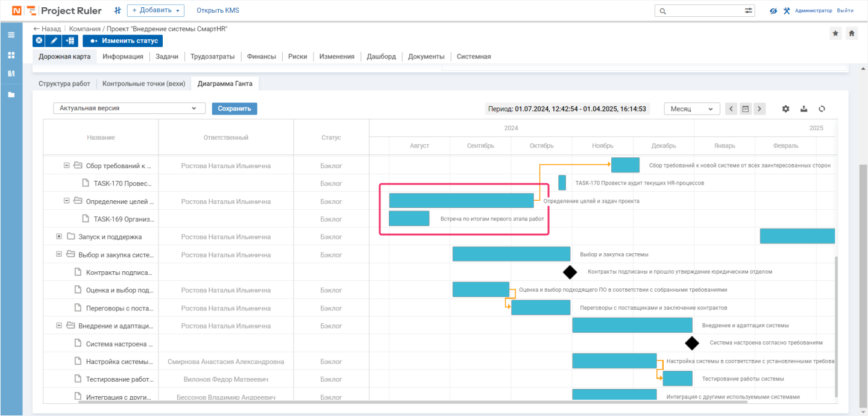
Task: Collapse the Сбор требований к... group
Action: (x=66, y=165)
